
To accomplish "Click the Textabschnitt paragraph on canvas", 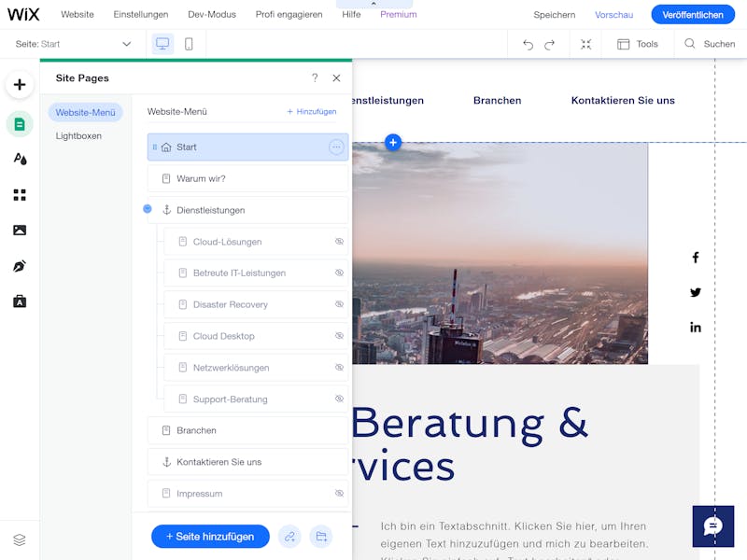I will (x=514, y=542).
